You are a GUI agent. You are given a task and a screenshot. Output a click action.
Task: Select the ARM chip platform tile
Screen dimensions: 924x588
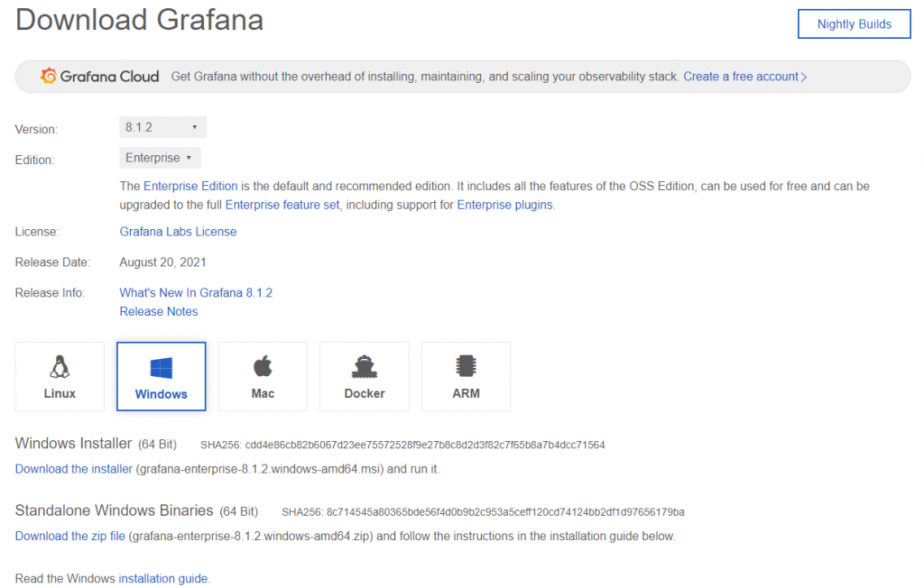(x=467, y=376)
